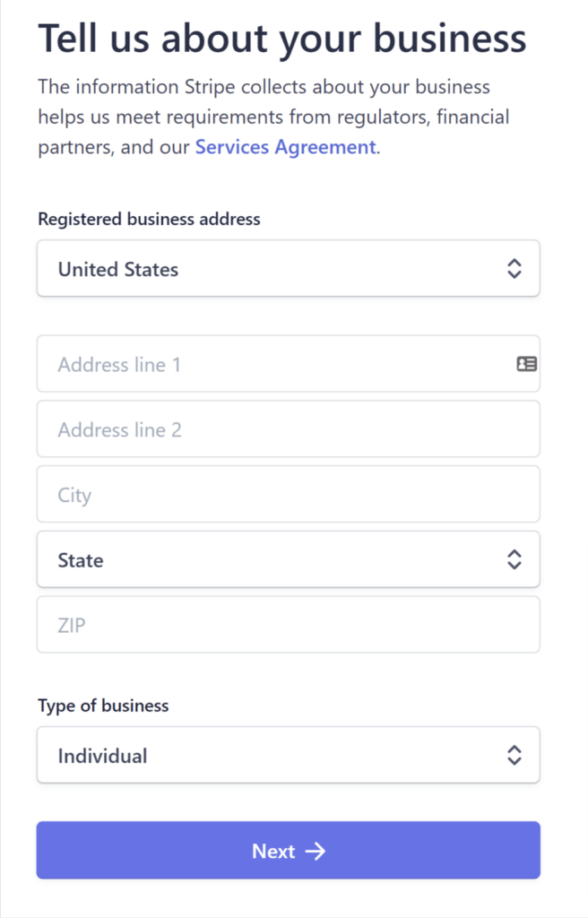Click the chevron arrows on the State selector
The image size is (588, 918).
514,559
